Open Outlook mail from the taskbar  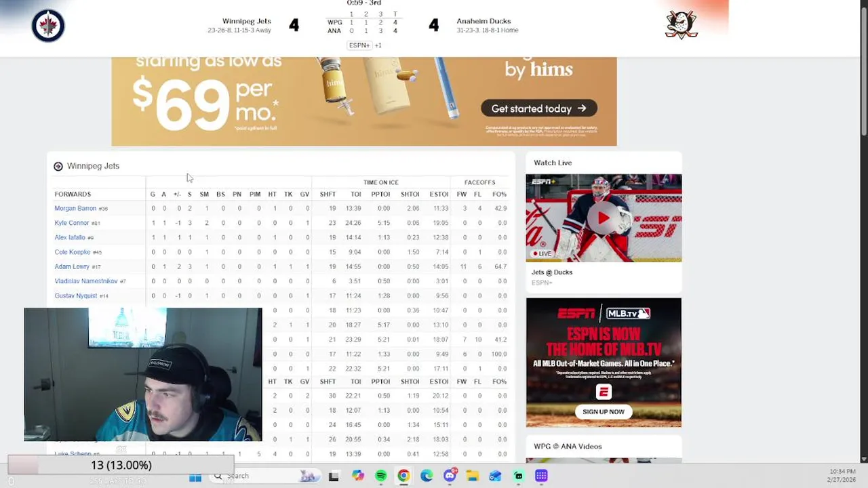click(x=495, y=476)
